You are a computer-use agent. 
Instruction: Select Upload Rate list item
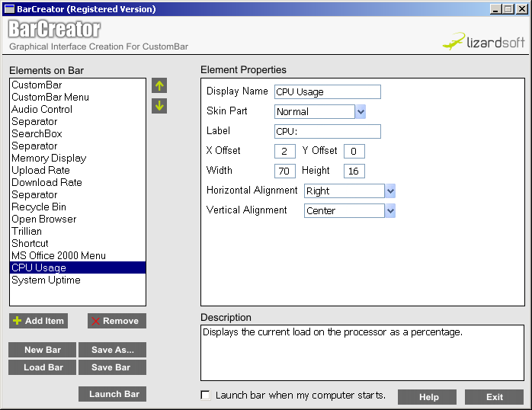click(x=78, y=170)
